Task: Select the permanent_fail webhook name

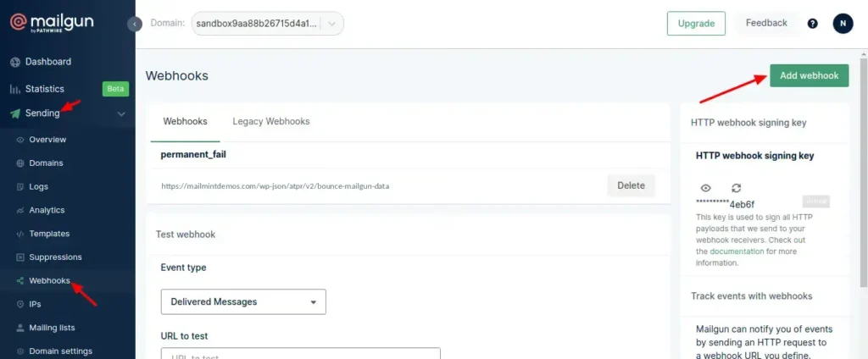Action: [x=193, y=155]
